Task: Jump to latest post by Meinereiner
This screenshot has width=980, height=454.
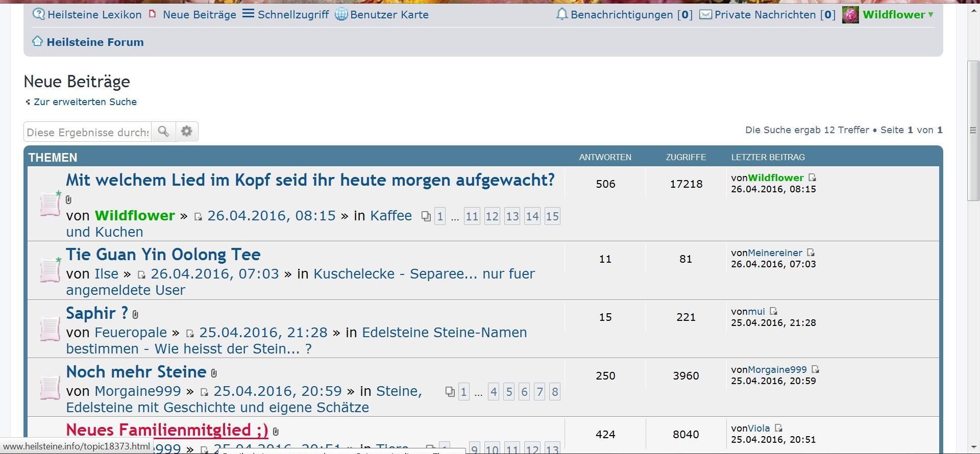Action: [811, 253]
